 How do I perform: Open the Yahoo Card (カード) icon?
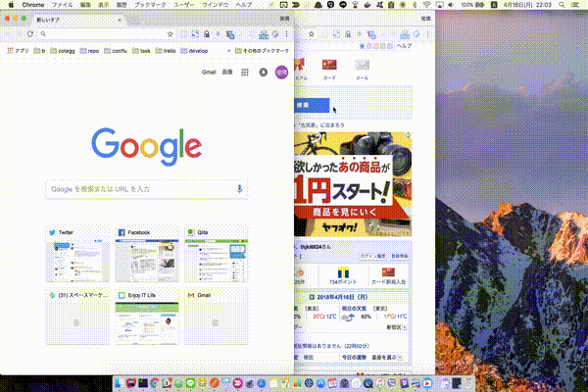click(329, 68)
